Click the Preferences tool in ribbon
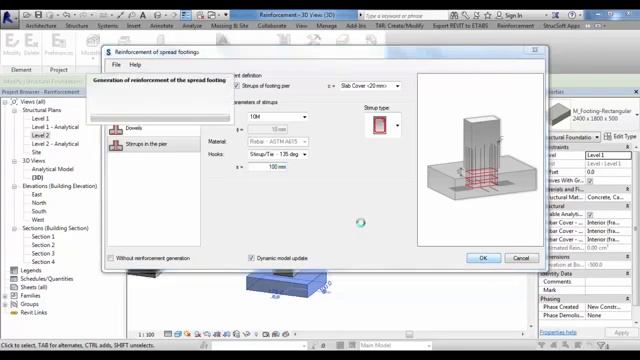640x360 pixels. pos(58,45)
